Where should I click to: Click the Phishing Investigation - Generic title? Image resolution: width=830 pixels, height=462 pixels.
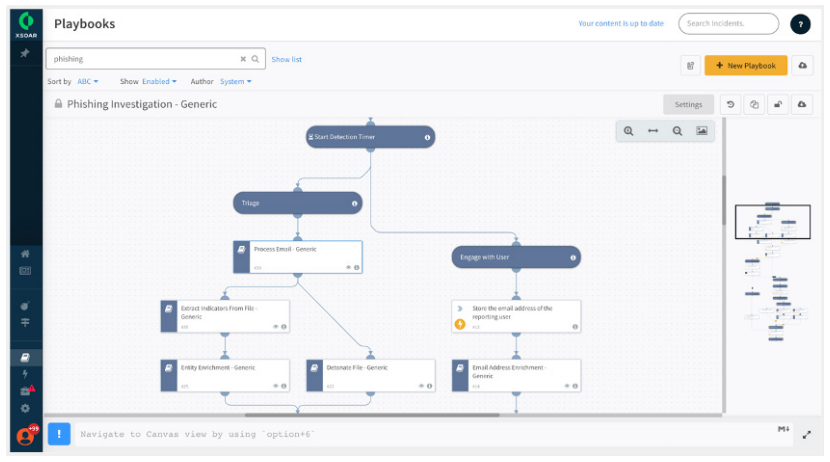[142, 104]
